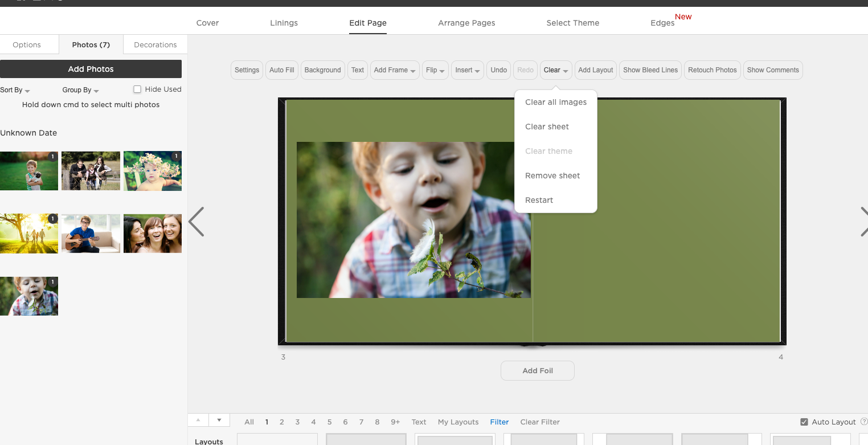Open the Group By dropdown
868x445 pixels.
click(80, 90)
